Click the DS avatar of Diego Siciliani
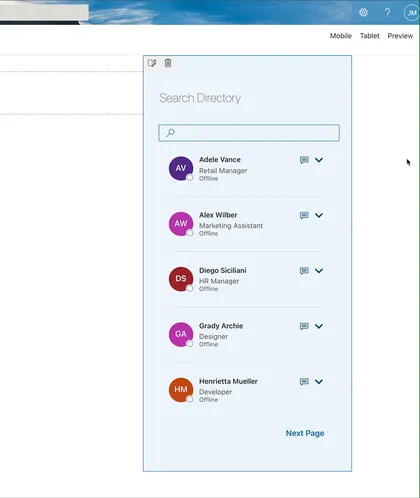 point(181,279)
